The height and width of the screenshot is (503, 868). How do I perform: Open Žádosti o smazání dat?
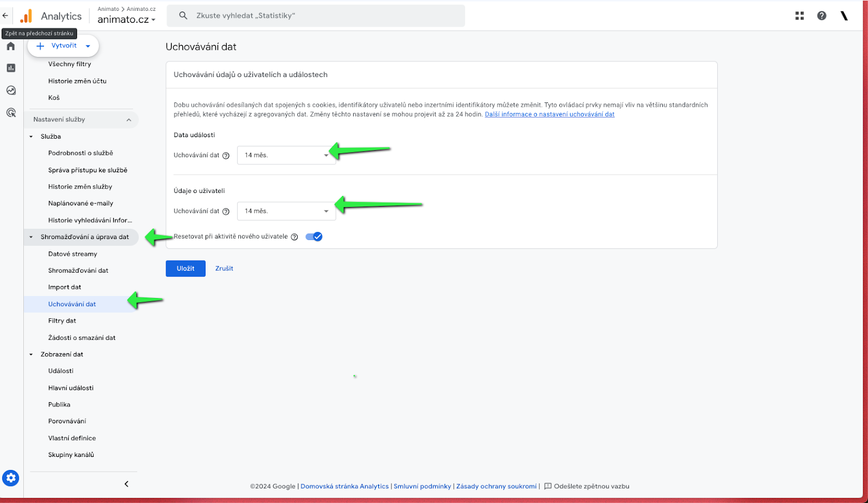coord(82,338)
